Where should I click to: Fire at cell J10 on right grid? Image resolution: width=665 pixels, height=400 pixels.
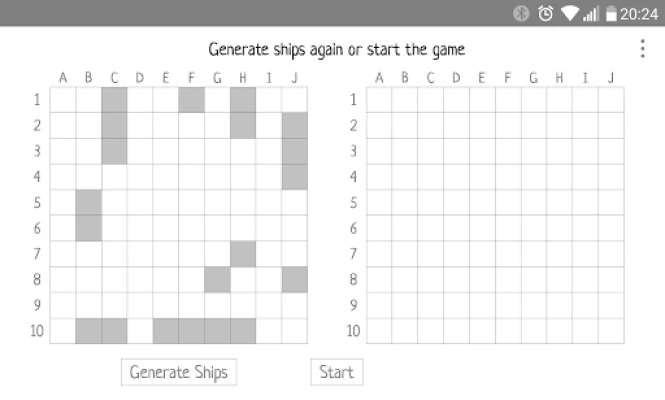[x=610, y=331]
